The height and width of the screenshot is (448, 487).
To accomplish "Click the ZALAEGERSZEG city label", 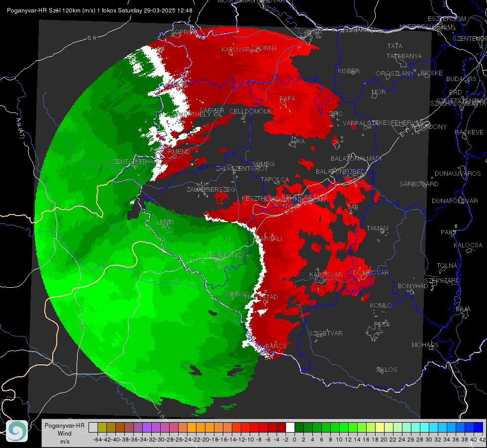I will point(211,189).
